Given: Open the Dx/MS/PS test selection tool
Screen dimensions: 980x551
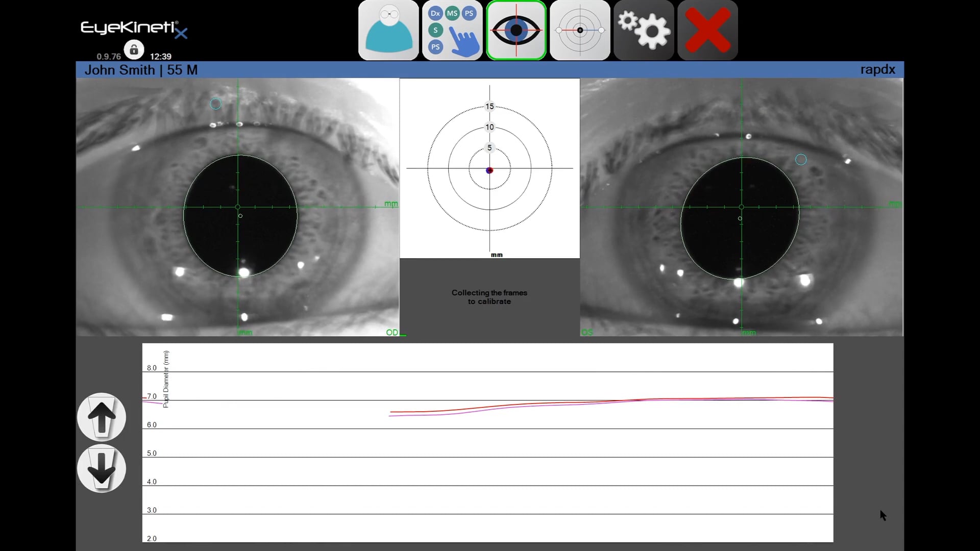Looking at the screenshot, I should [x=452, y=31].
